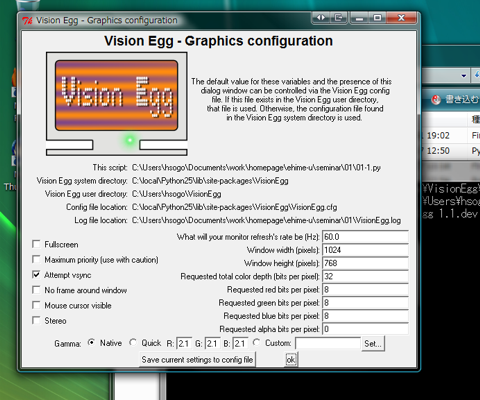Click the left-right arrows title bar button
Viewport: 480px width, 400px height.
click(x=321, y=18)
